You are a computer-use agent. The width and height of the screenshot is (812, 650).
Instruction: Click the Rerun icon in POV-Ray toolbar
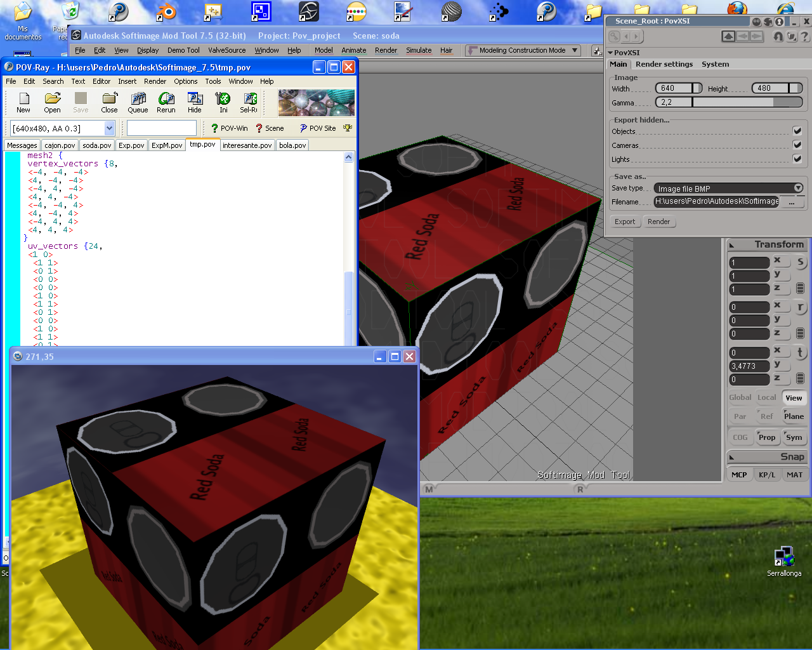[x=166, y=102]
